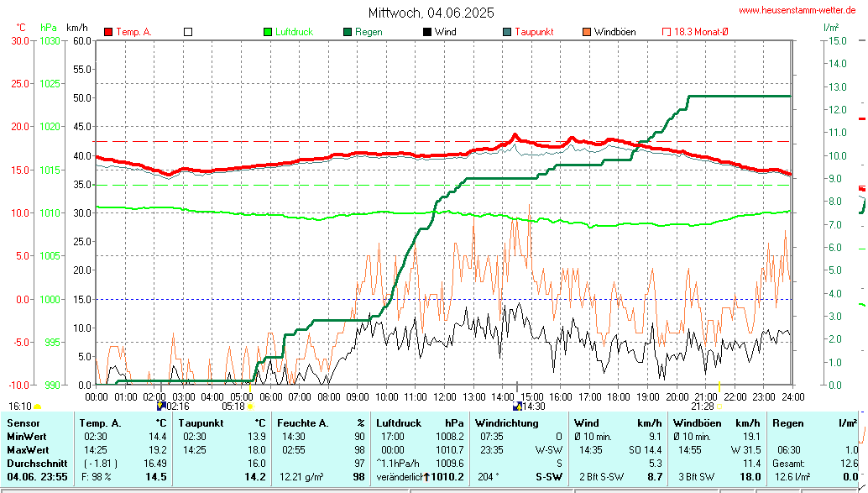Click the 18.3 Monat-Ø legend marker

[x=667, y=32]
